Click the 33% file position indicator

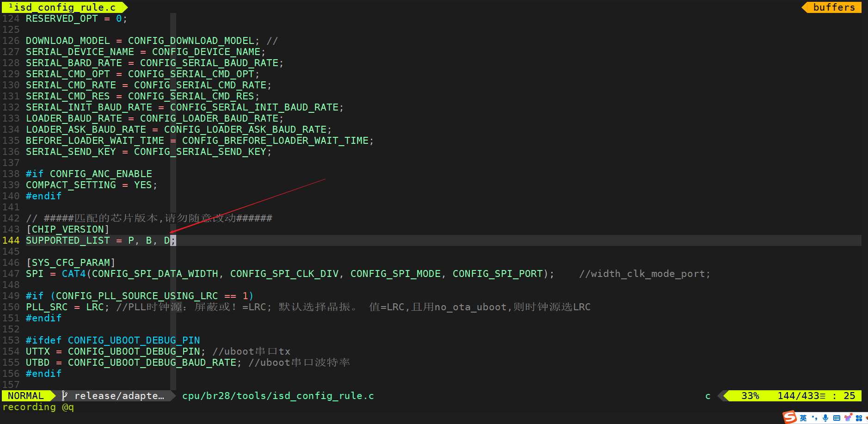750,396
